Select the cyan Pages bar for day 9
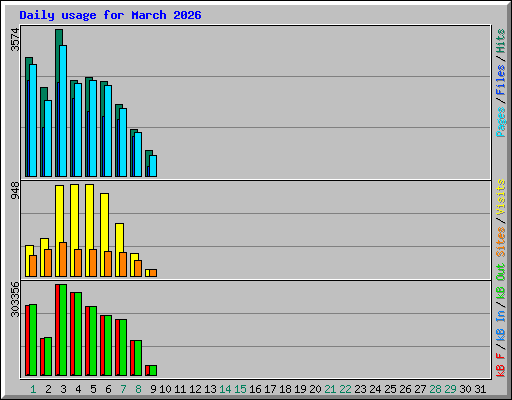 click(153, 166)
